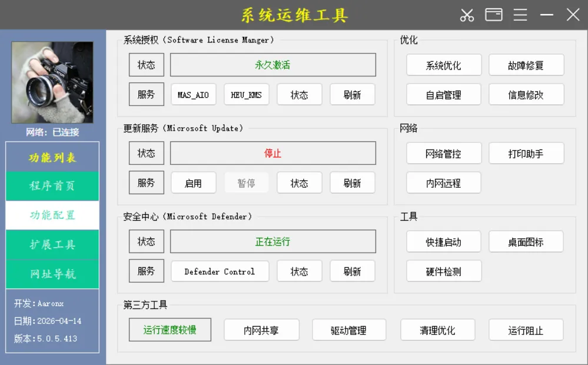
Task: Click 信息修改 in the 优化 panel
Action: click(526, 94)
